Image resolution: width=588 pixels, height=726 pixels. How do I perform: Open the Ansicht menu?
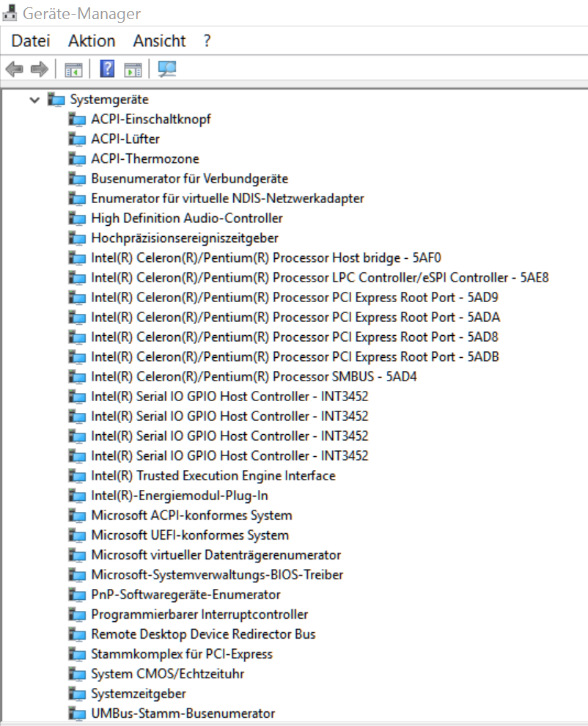point(159,41)
